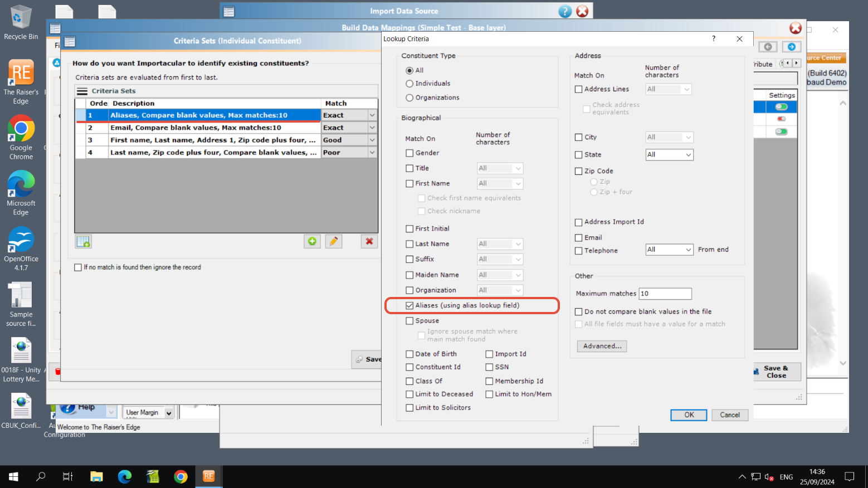Click the back arrow icon in background window
868x488 pixels.
click(x=768, y=47)
